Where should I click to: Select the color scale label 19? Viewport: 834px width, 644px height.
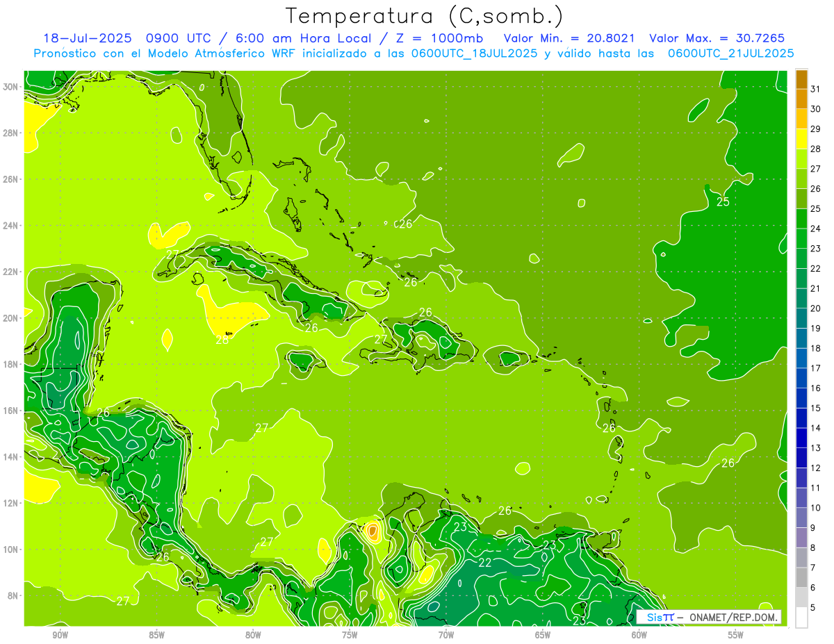(815, 328)
